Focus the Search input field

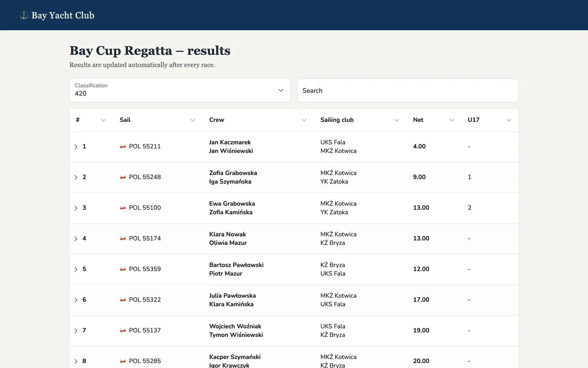click(408, 90)
